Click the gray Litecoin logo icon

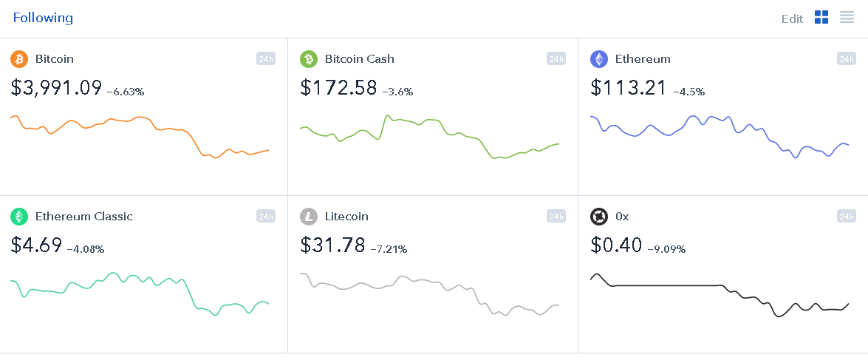point(309,217)
